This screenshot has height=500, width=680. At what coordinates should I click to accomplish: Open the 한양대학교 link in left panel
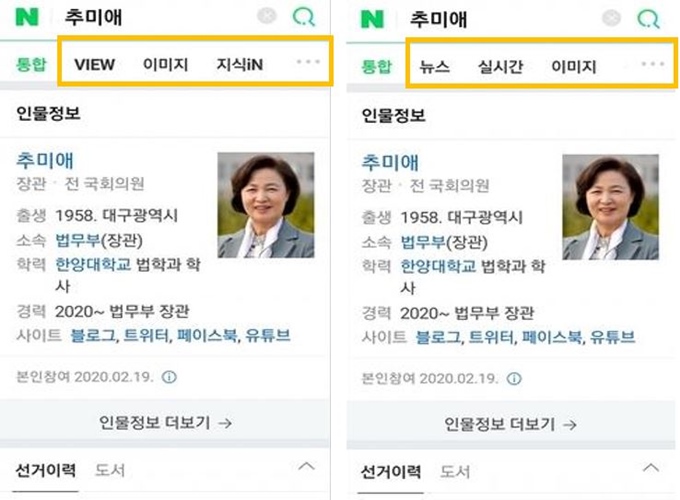[93, 264]
